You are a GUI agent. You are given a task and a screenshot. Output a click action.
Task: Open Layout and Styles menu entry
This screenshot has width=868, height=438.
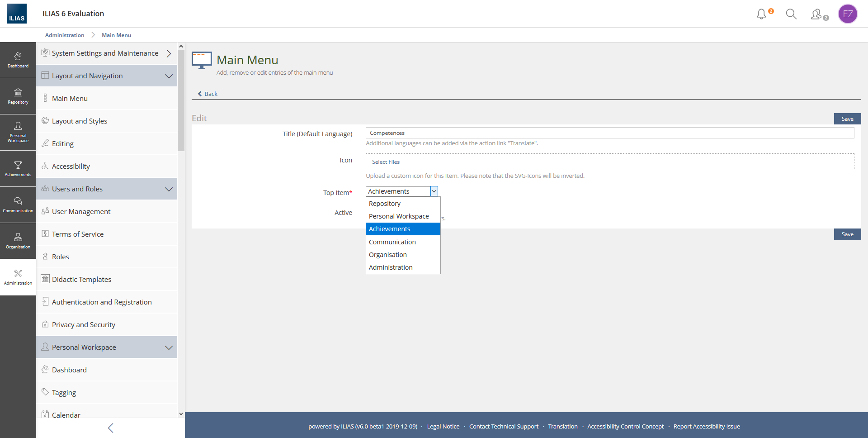pyautogui.click(x=80, y=121)
